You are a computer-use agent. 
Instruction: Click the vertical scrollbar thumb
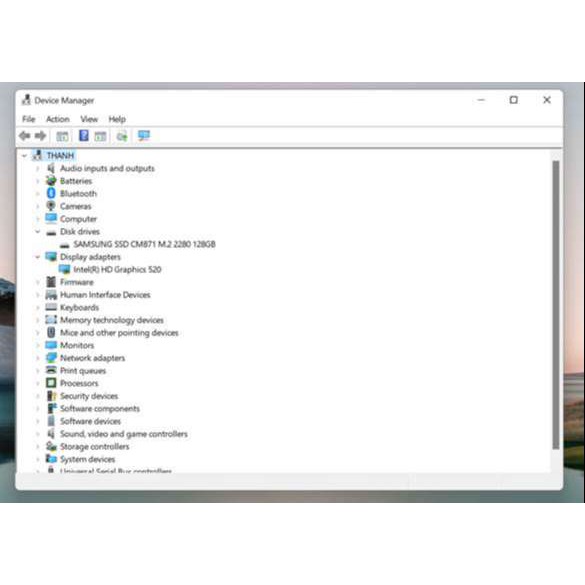[556, 305]
